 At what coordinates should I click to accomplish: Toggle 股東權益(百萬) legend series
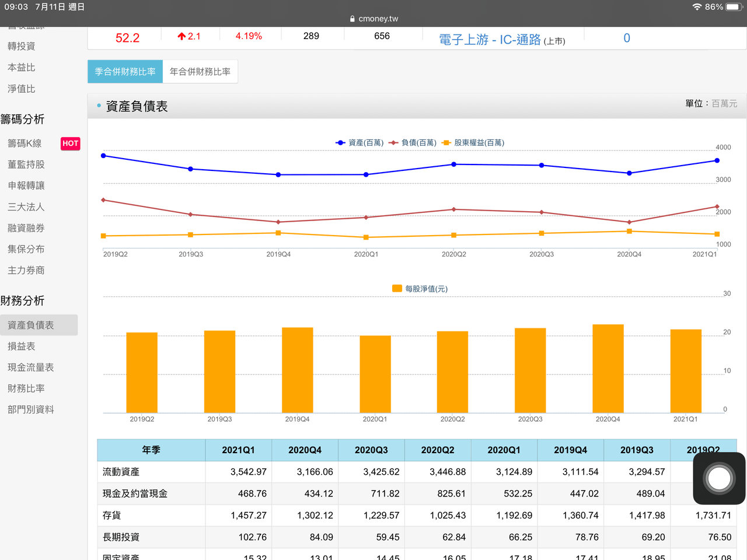click(x=473, y=142)
